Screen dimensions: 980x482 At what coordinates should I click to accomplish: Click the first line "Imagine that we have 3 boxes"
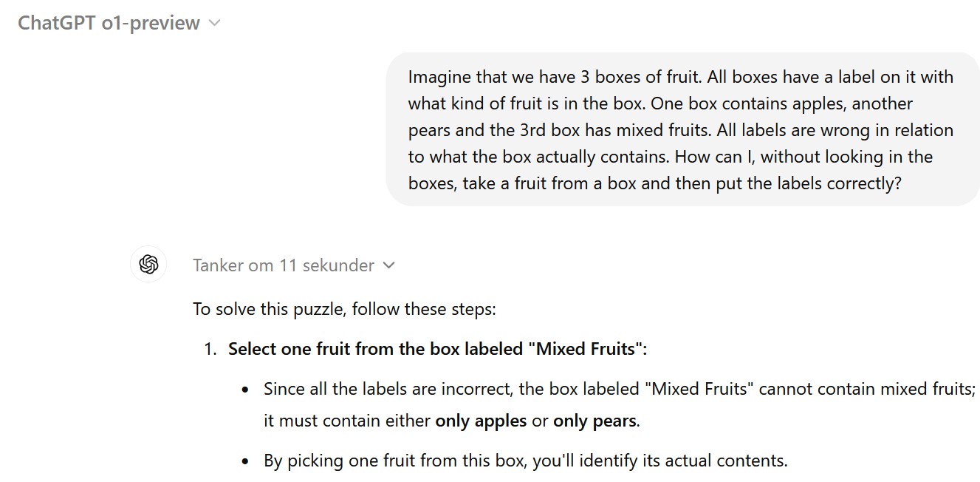pyautogui.click(x=680, y=77)
